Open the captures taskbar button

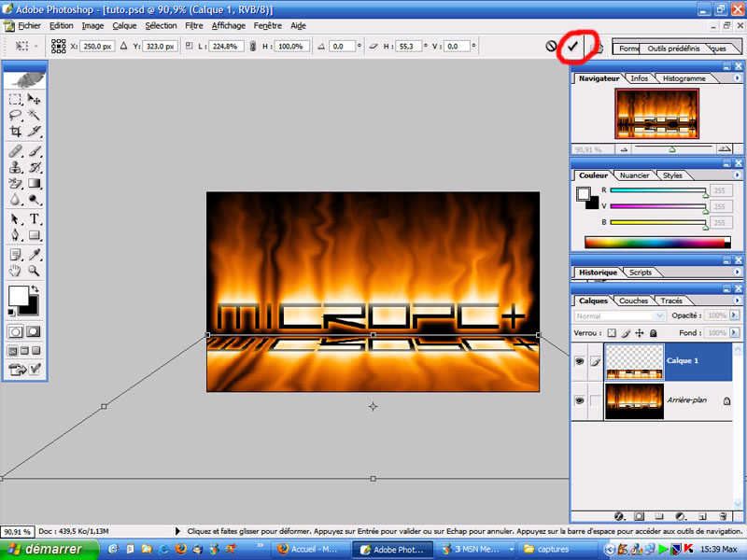(x=559, y=550)
